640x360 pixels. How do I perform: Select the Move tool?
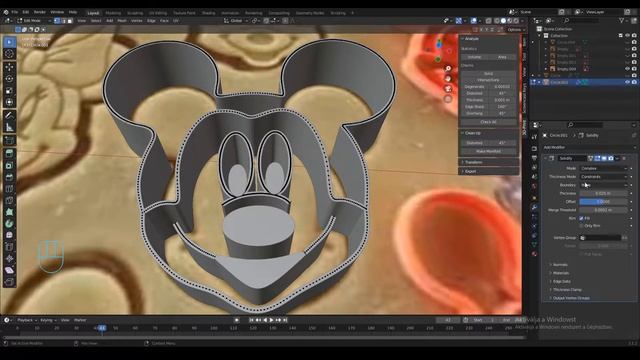(9, 67)
